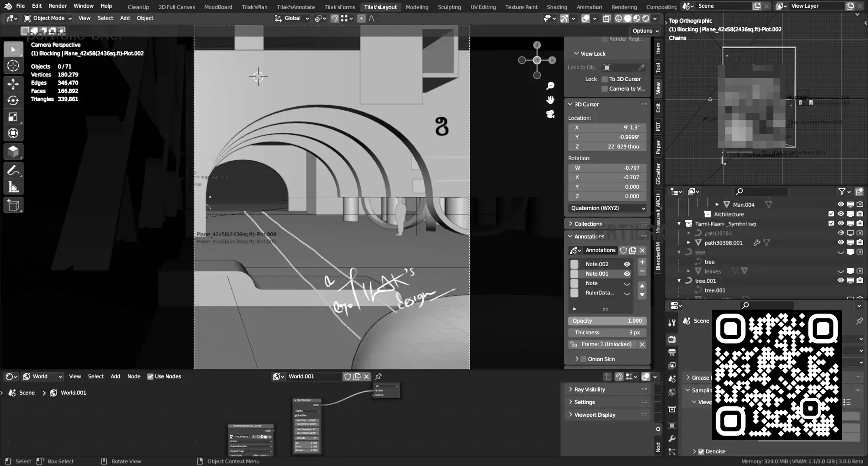Select the Rotate tool

pyautogui.click(x=13, y=100)
